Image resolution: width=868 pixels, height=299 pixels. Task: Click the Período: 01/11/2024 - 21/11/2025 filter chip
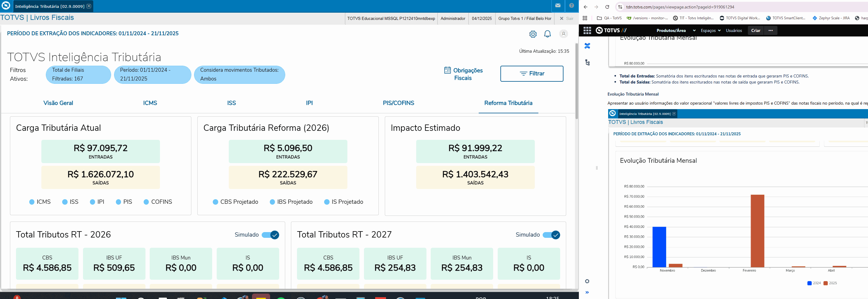pos(153,74)
